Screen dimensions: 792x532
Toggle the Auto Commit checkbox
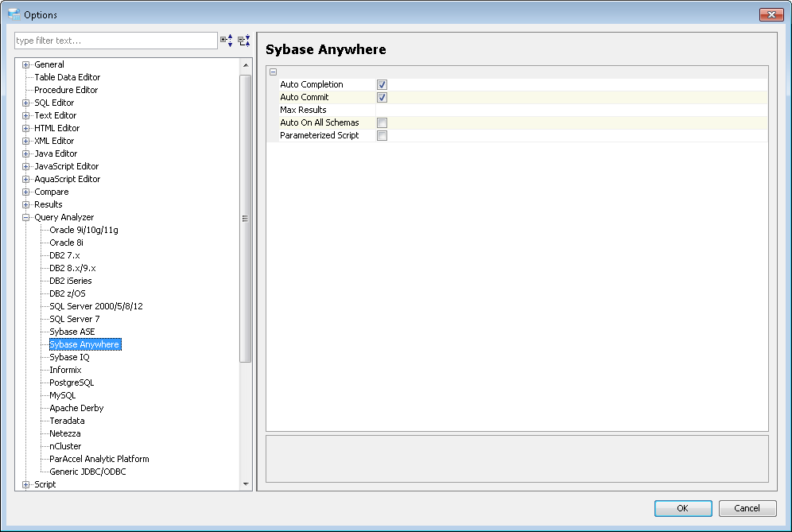(x=382, y=97)
